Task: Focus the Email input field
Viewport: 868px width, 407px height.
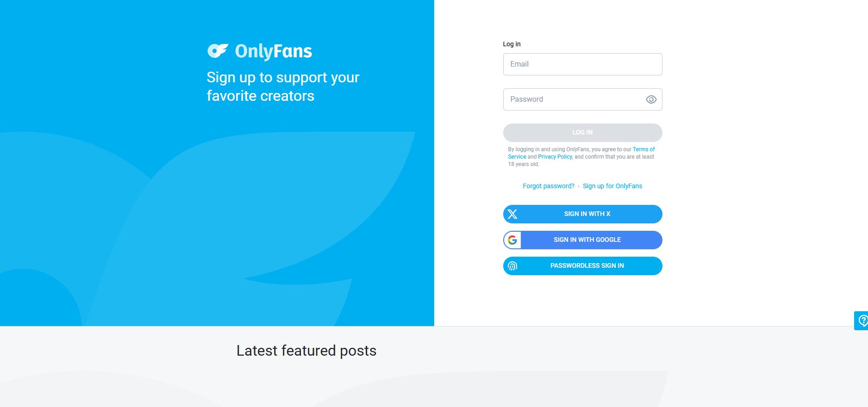Action: coord(582,64)
